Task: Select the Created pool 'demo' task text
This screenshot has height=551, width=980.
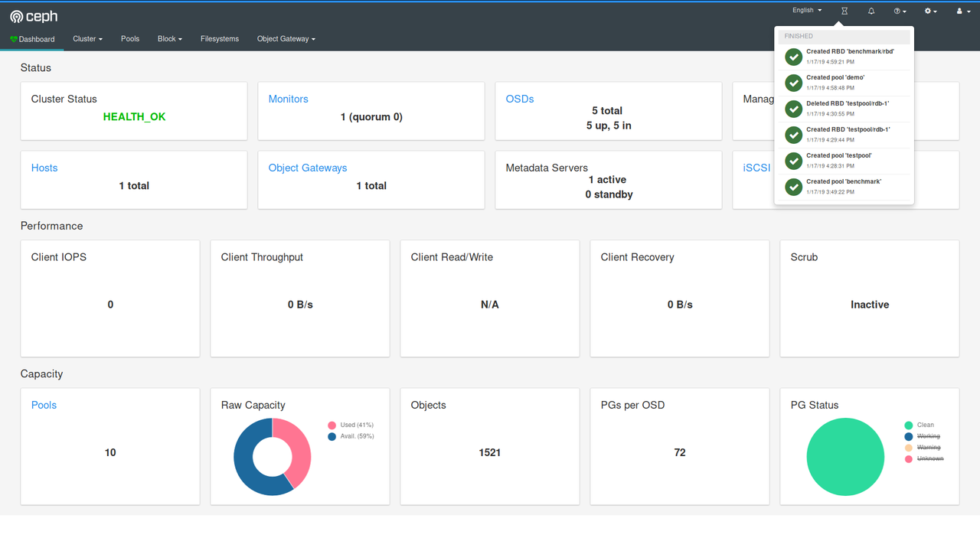Action: click(835, 78)
